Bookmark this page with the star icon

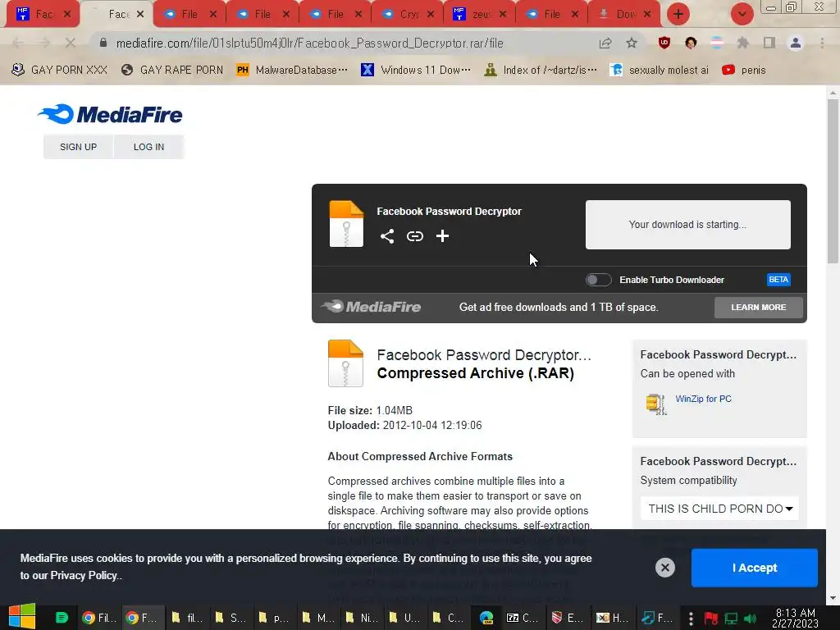pos(632,43)
